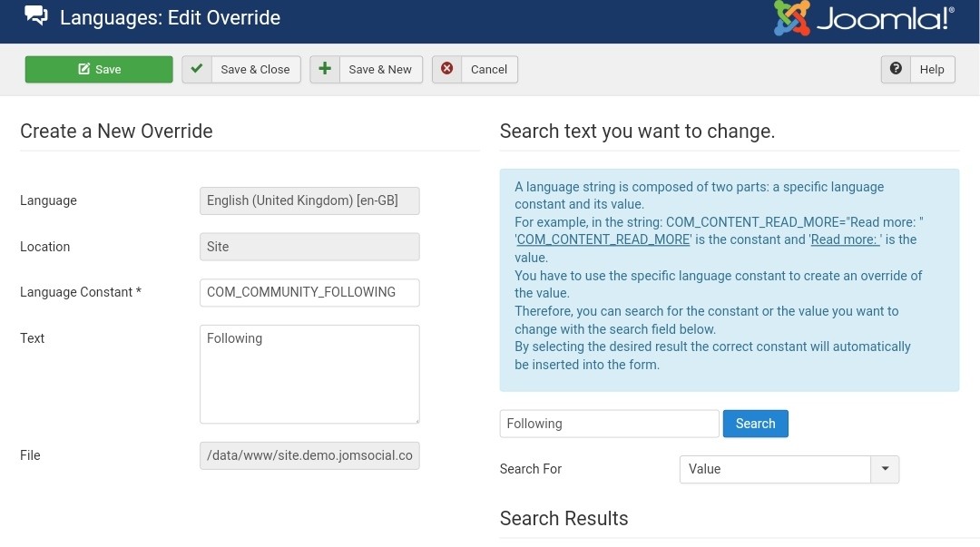The width and height of the screenshot is (980, 547).
Task: Select the Value option in Search For
Action: click(775, 469)
